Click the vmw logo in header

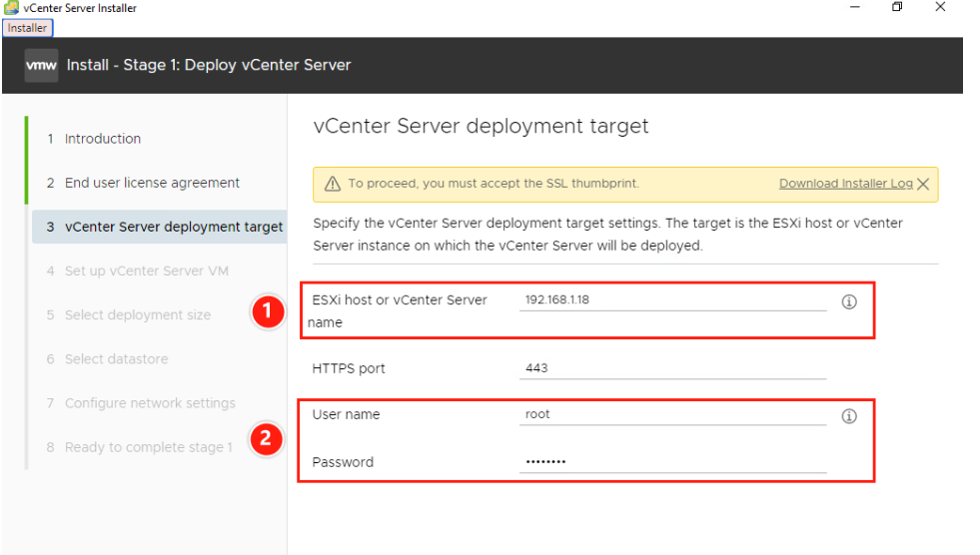[41, 65]
